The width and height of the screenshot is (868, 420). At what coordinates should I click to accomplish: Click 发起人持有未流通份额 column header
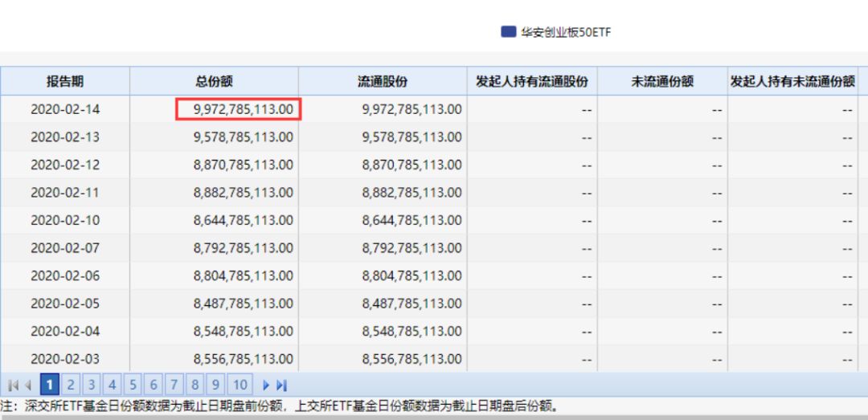[x=792, y=81]
